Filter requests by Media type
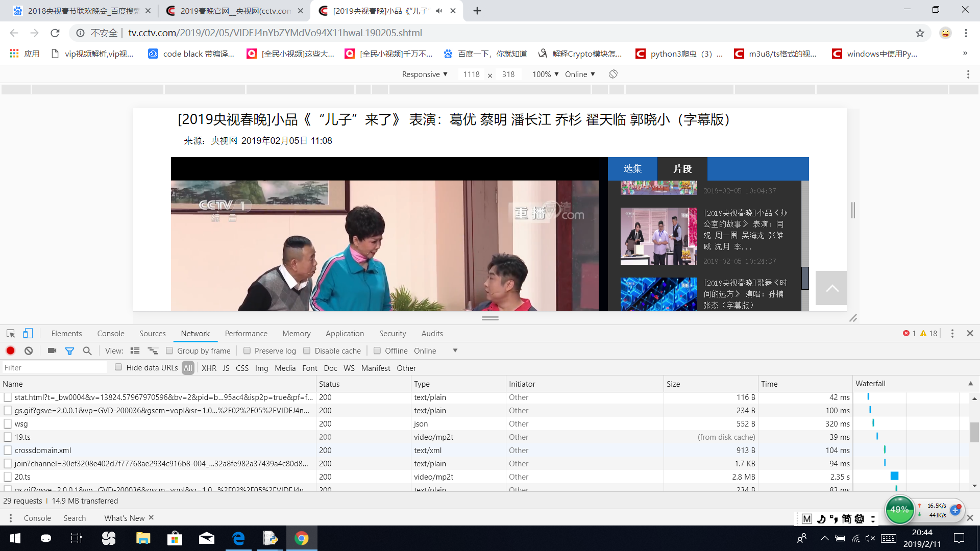 (x=285, y=368)
